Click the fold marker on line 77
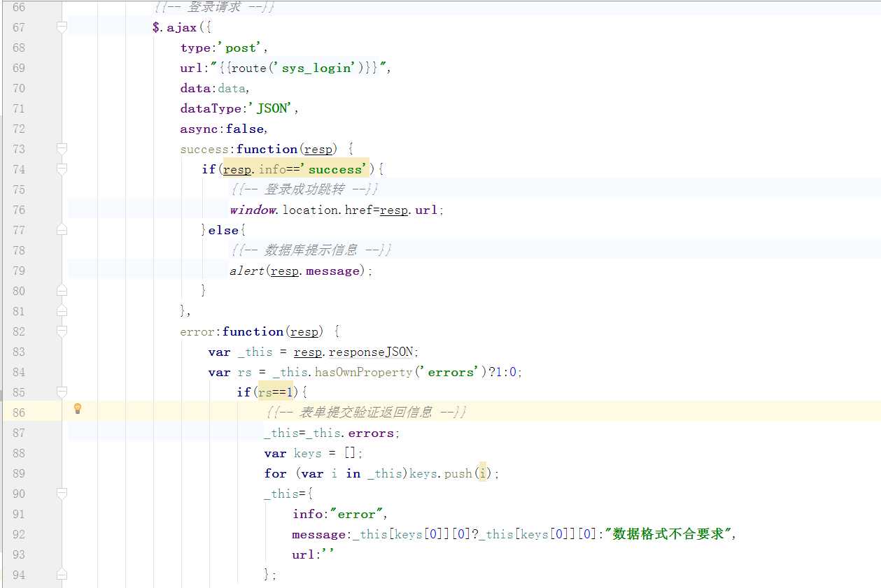Image resolution: width=881 pixels, height=588 pixels. [62, 230]
